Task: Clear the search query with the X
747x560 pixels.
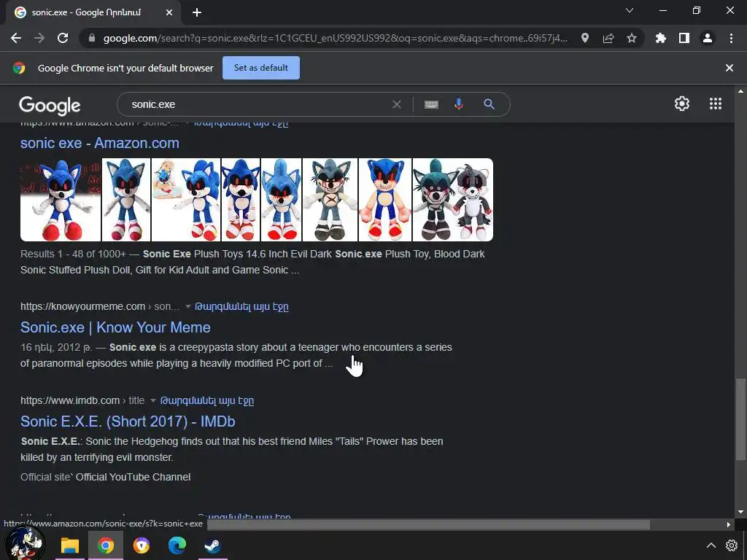Action: click(x=396, y=104)
